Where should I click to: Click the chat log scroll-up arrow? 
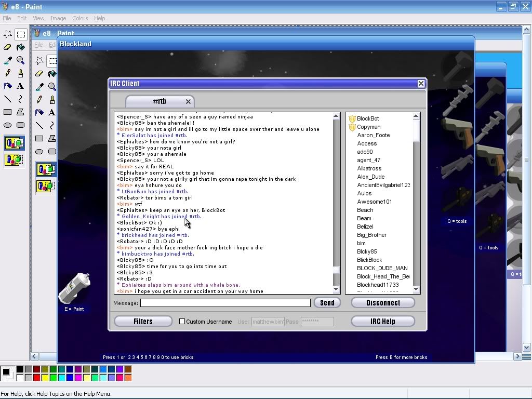coord(336,116)
